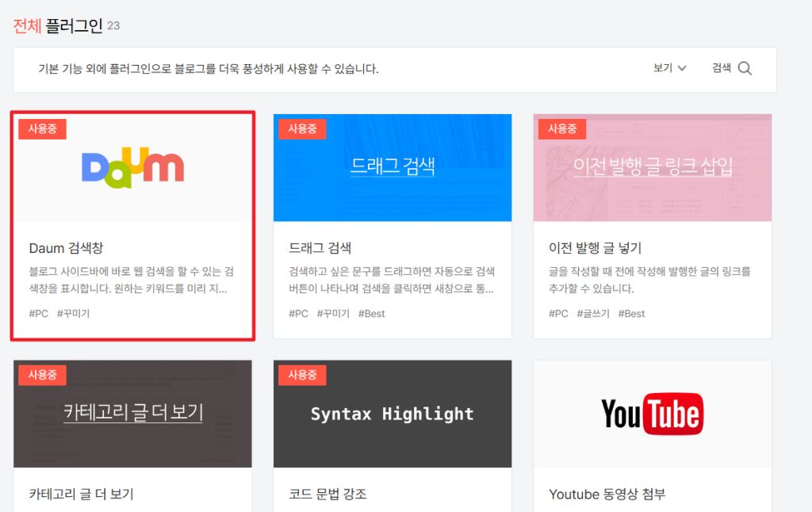Viewport: 812px width, 512px height.
Task: Open the 보기 dropdown menu
Action: tap(669, 68)
